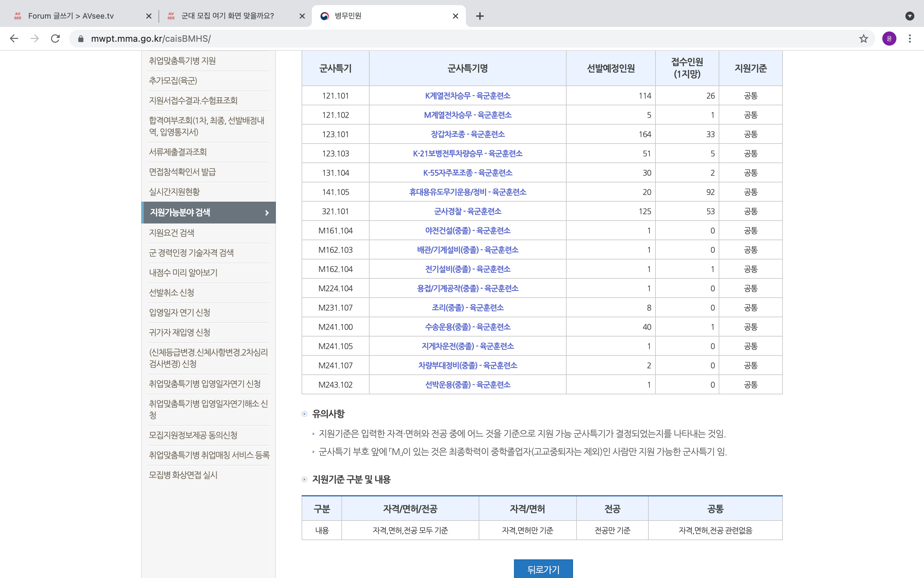Open 모집병 화상면접 실시

(x=183, y=475)
